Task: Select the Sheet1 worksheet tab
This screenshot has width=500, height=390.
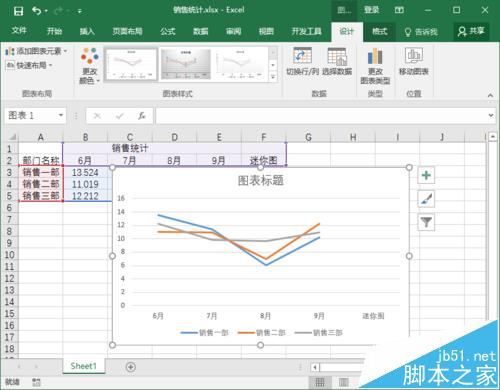Action: coord(84,366)
